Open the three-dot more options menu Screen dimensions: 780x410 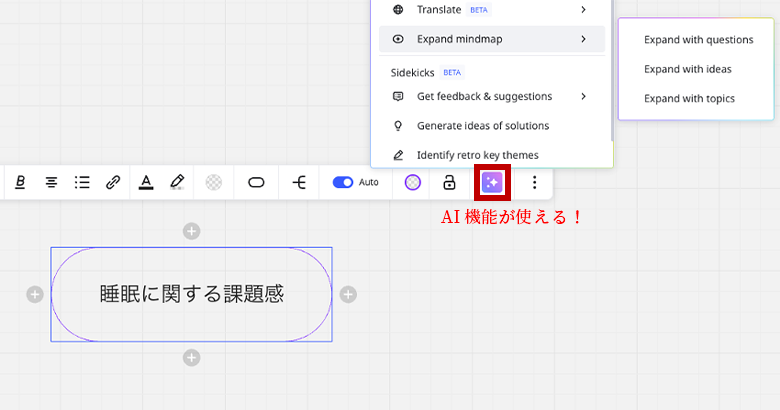pos(534,182)
